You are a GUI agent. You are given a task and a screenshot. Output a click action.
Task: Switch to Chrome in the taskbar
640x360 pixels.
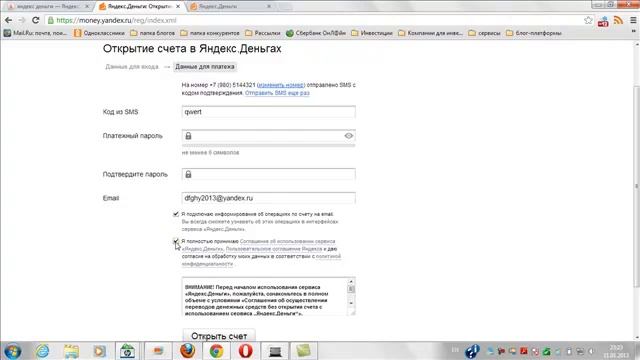216,351
